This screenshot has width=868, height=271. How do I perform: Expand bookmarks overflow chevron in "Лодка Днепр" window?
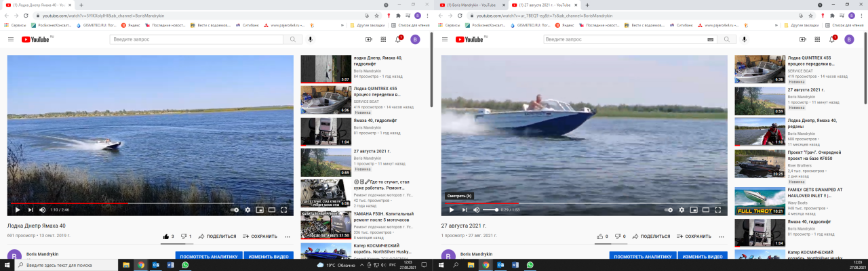(342, 25)
